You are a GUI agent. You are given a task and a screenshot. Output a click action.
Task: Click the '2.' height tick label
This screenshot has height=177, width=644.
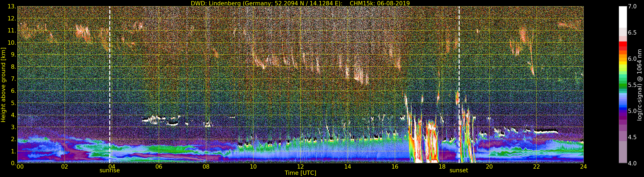coord(13,139)
